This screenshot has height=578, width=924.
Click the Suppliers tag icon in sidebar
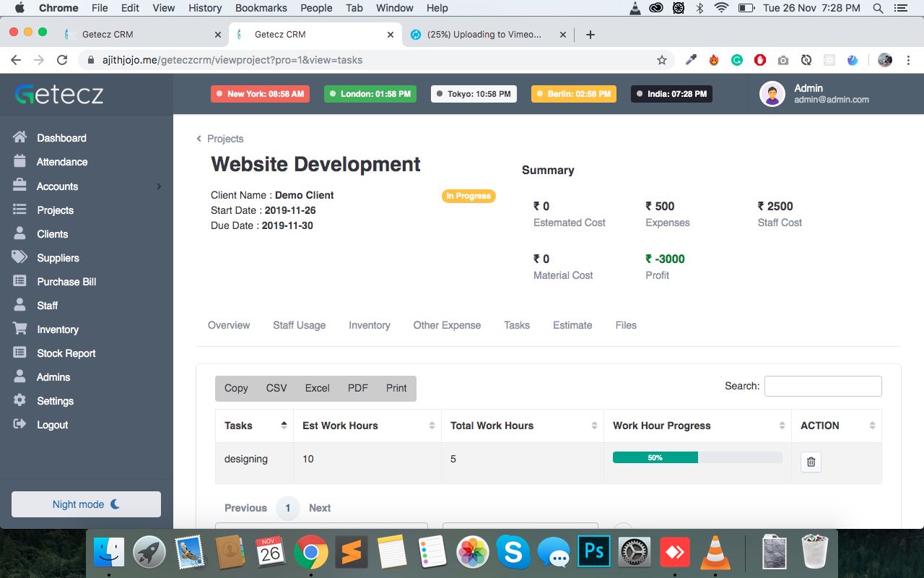pyautogui.click(x=20, y=258)
